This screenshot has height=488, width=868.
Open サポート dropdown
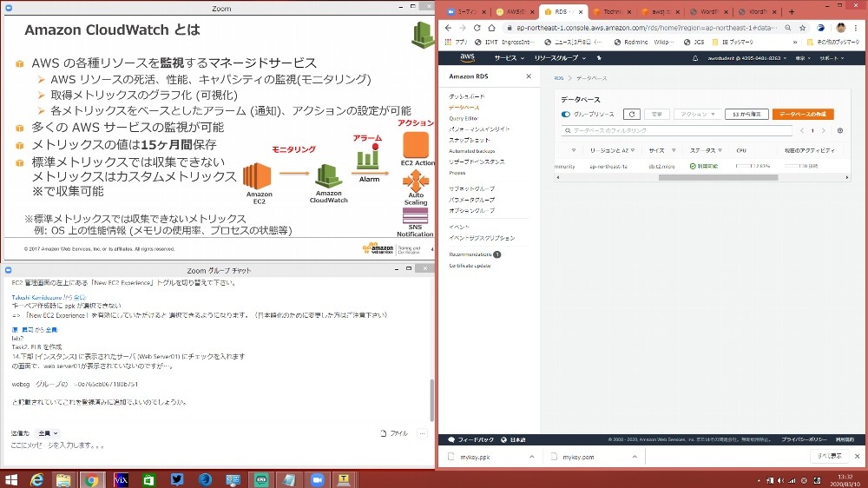point(832,58)
